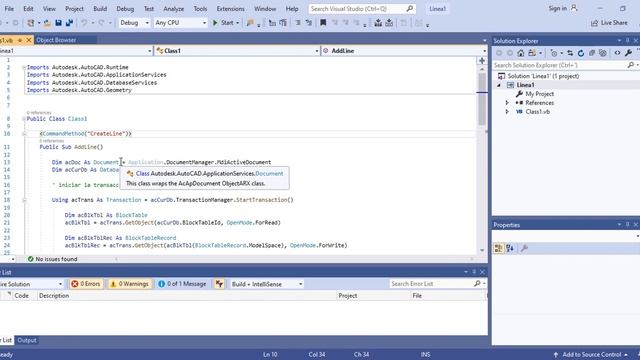This screenshot has width=640, height=360.
Task: Click the Description column header
Action: click(54, 296)
